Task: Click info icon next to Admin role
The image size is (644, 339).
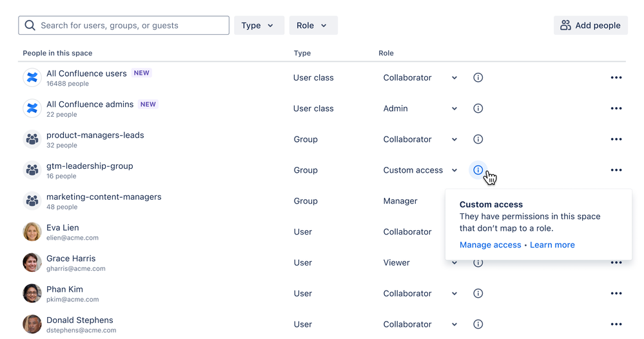Action: click(478, 108)
